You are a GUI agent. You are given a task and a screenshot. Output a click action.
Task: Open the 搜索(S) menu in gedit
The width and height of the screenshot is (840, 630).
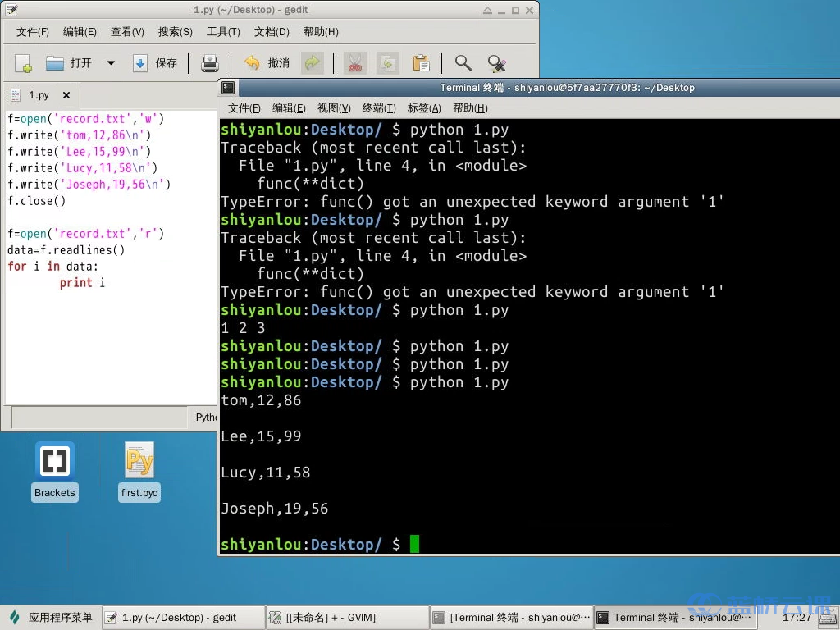click(x=175, y=32)
